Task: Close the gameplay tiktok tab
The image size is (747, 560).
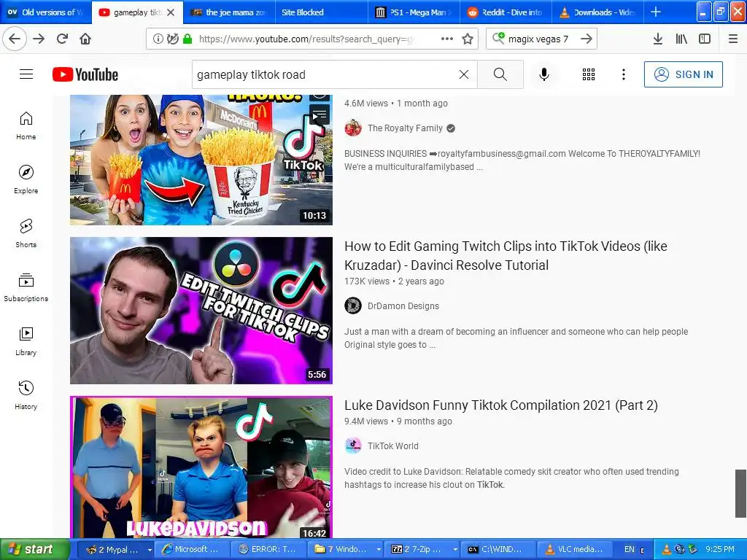Action: tap(171, 12)
